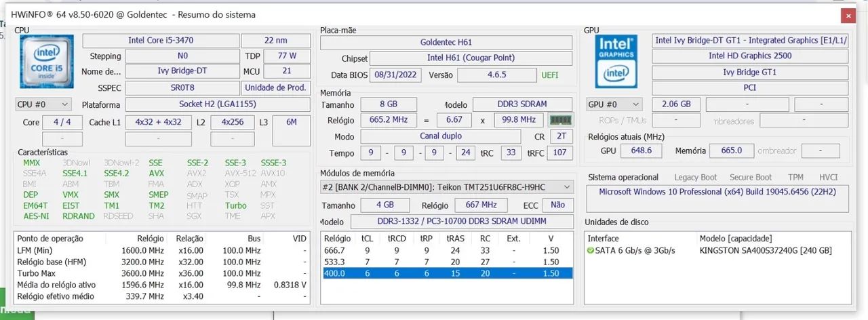
Task: Click the LFM (Min) operating point row
Action: point(162,250)
